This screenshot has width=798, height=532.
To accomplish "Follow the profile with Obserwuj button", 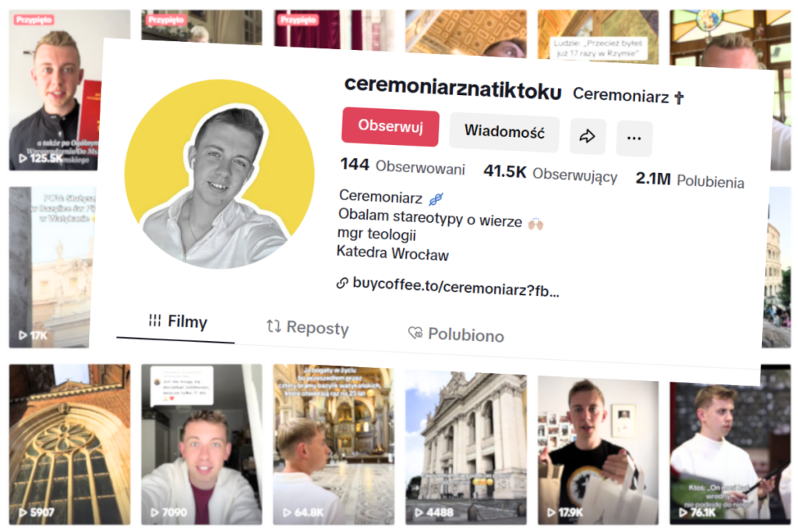I will 390,127.
